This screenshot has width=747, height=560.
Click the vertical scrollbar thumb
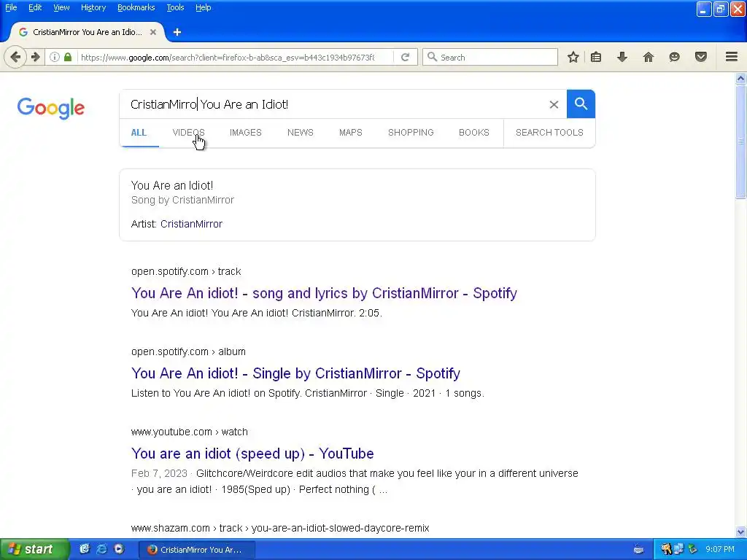pos(741,141)
